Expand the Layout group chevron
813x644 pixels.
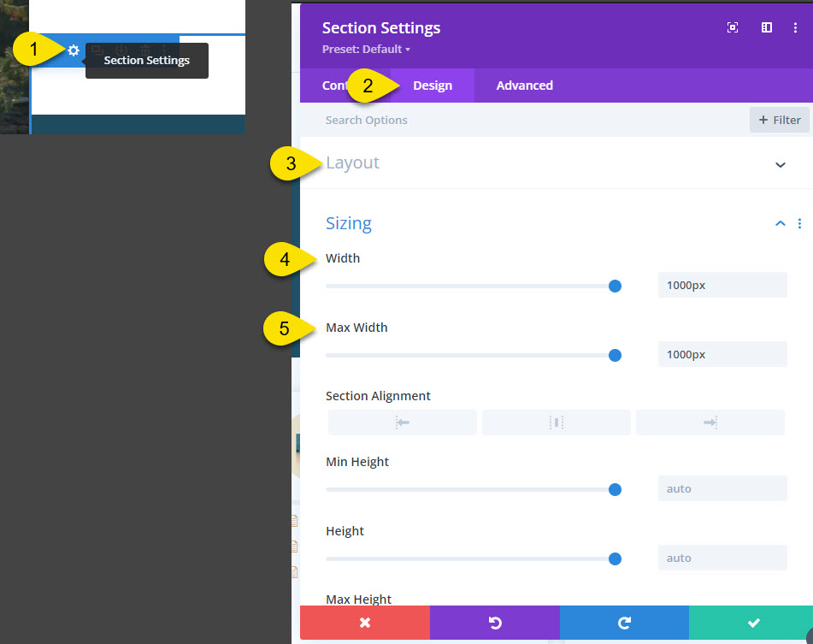click(780, 165)
